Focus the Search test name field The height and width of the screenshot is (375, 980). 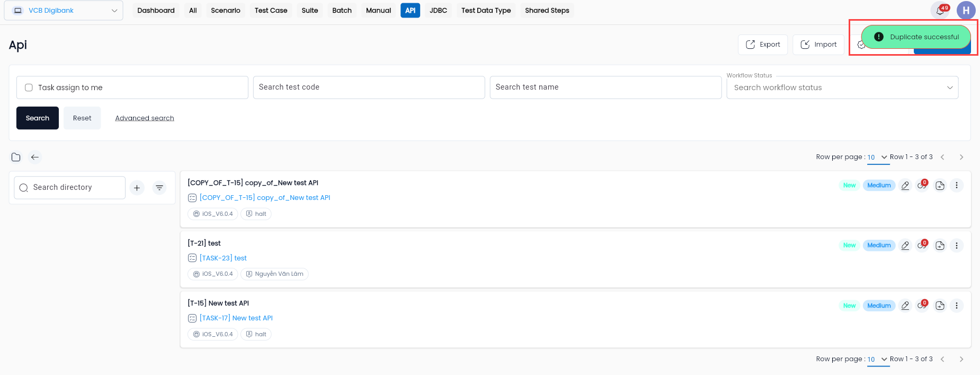point(605,88)
